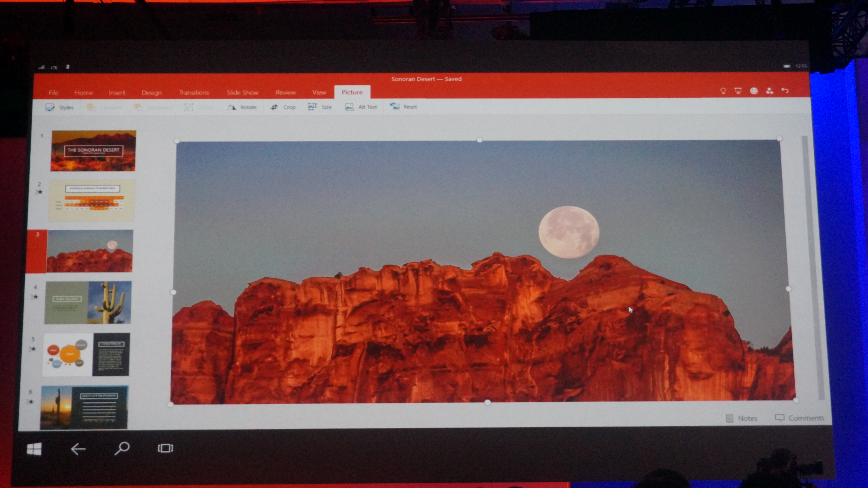868x488 pixels.
Task: Open the Notes pane
Action: click(x=742, y=418)
